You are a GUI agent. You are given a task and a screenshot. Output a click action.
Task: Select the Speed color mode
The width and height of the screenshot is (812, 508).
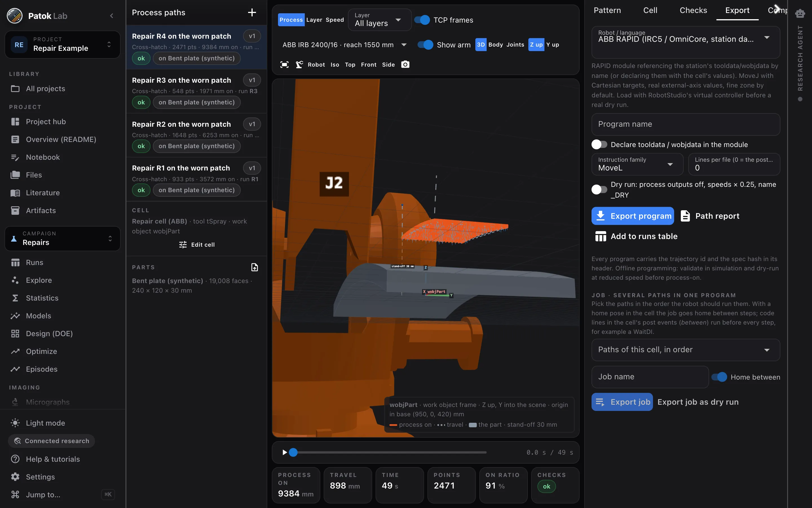tap(335, 20)
